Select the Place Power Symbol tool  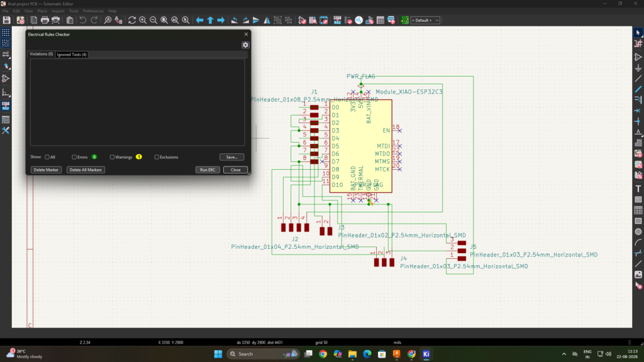point(638,68)
